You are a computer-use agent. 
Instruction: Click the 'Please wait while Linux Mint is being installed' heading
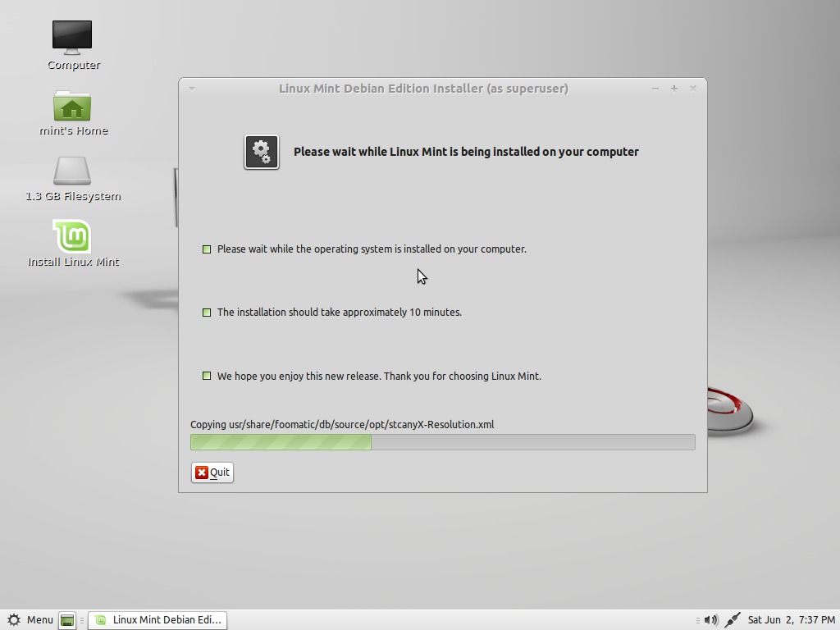coord(466,152)
